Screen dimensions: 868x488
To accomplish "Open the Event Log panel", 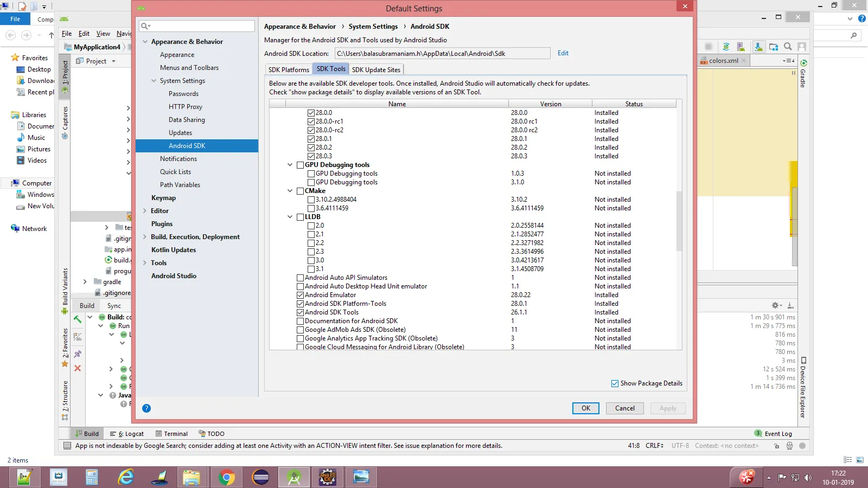I will click(x=774, y=434).
